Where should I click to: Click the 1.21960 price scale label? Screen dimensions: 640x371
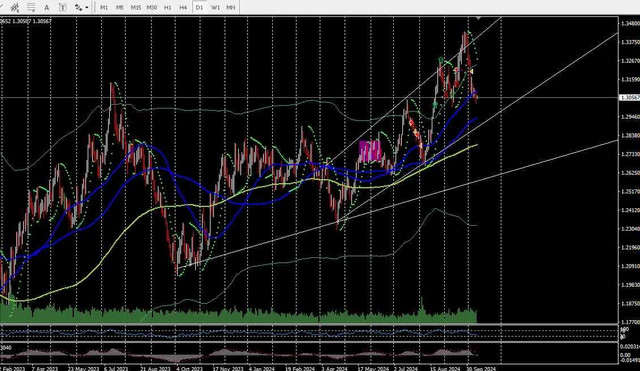[630, 248]
